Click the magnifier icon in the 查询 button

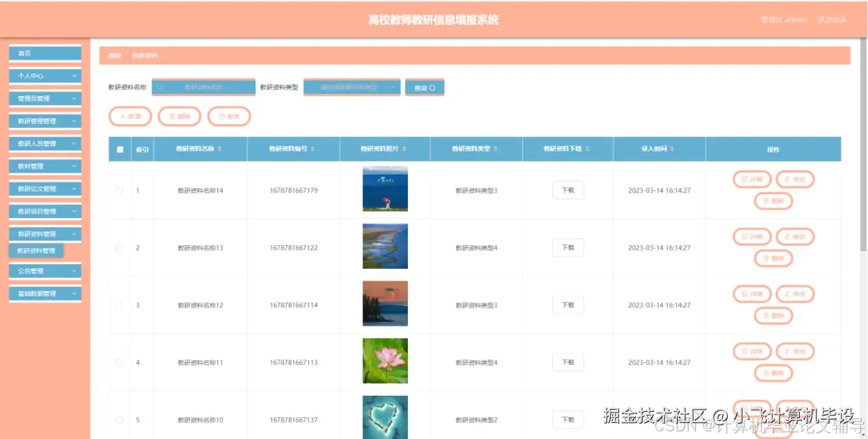click(432, 87)
